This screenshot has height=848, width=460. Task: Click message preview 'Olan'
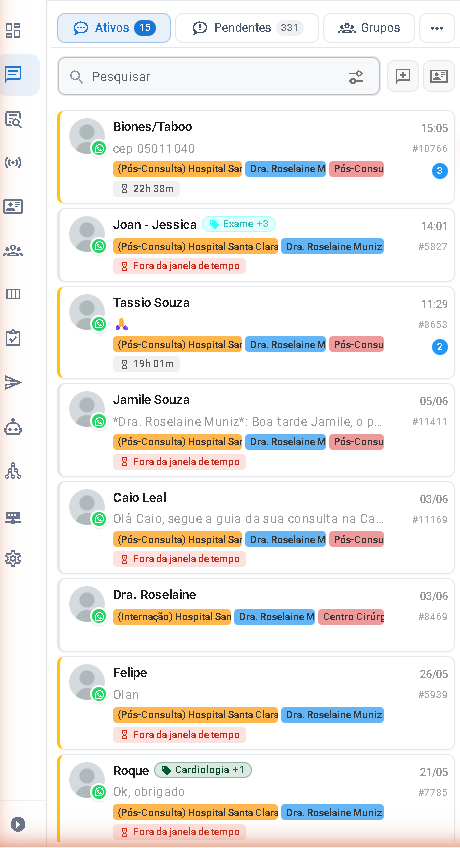click(x=126, y=694)
